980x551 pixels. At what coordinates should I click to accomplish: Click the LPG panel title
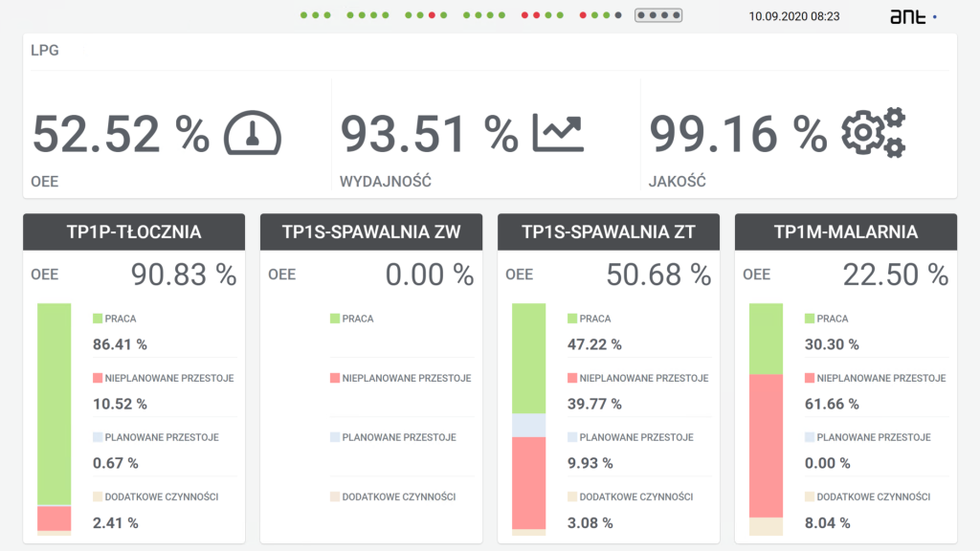click(x=45, y=50)
